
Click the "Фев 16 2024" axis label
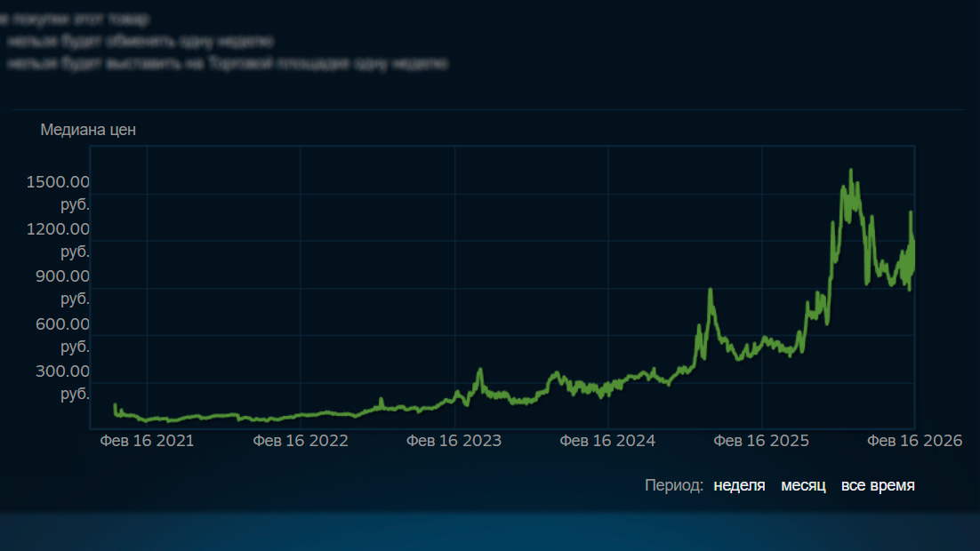(x=607, y=441)
